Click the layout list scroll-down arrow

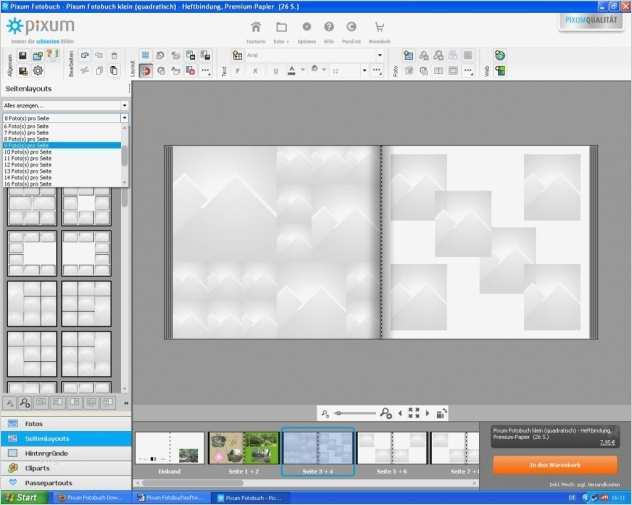pyautogui.click(x=124, y=389)
